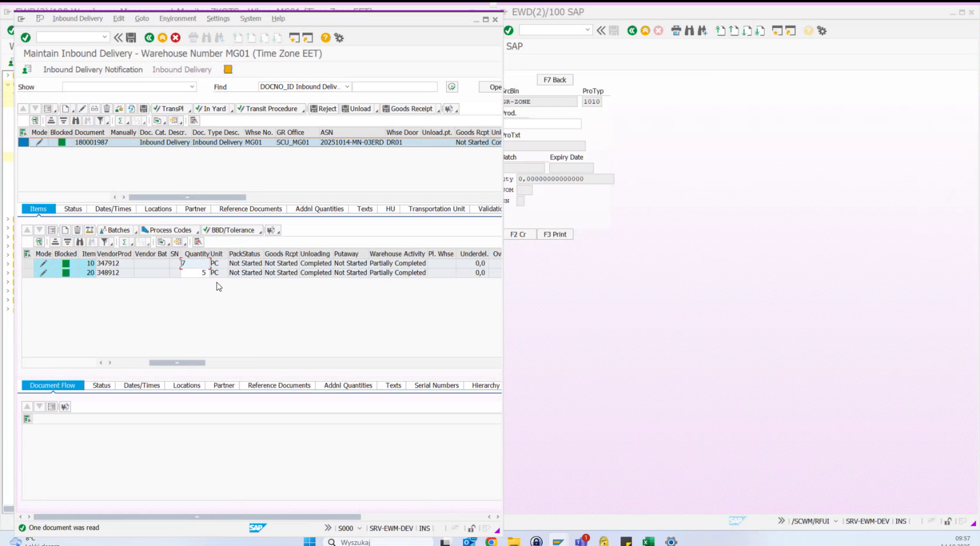The height and width of the screenshot is (546, 980).
Task: Click the F7 Back button
Action: click(554, 79)
